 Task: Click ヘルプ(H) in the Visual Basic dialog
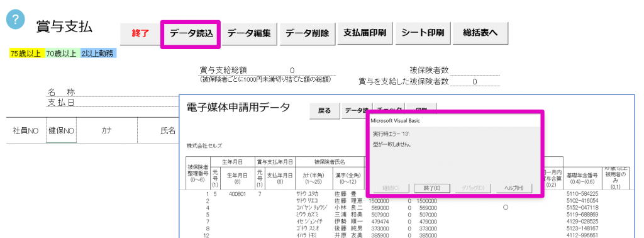(x=514, y=188)
